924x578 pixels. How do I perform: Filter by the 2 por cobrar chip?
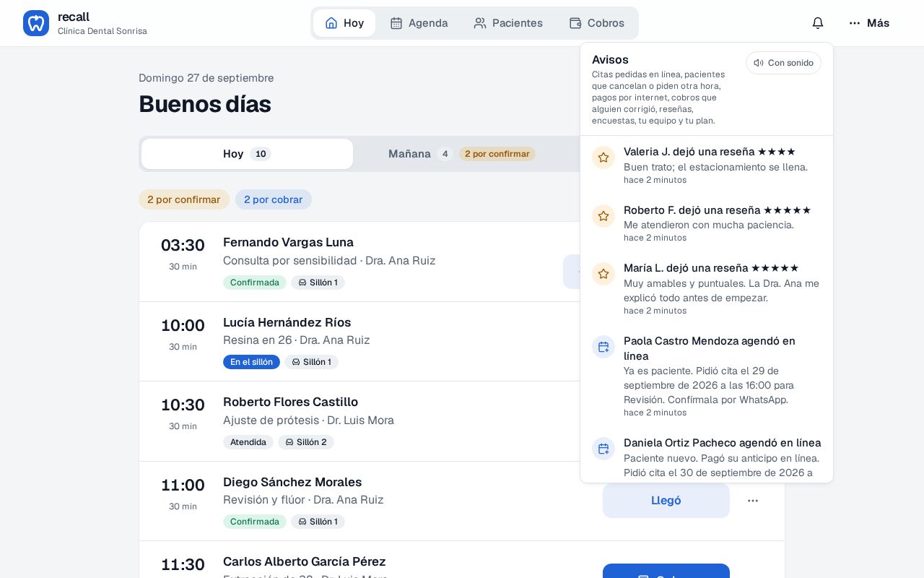coord(274,199)
